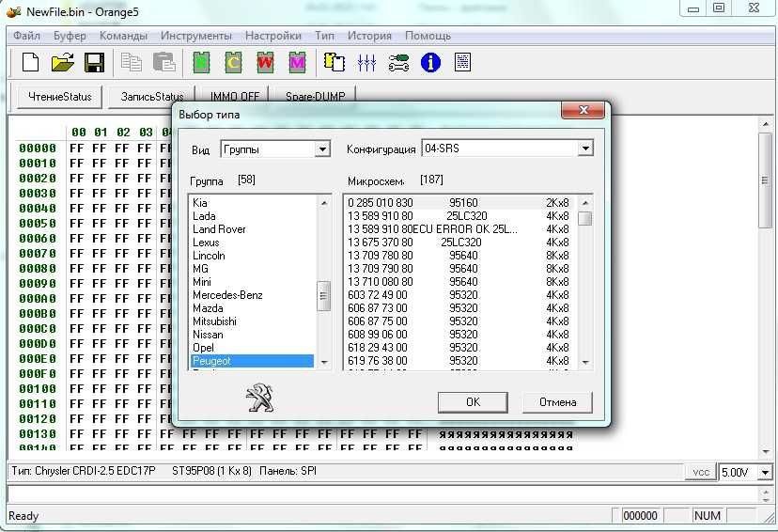Click the empty log input field

pos(382,493)
